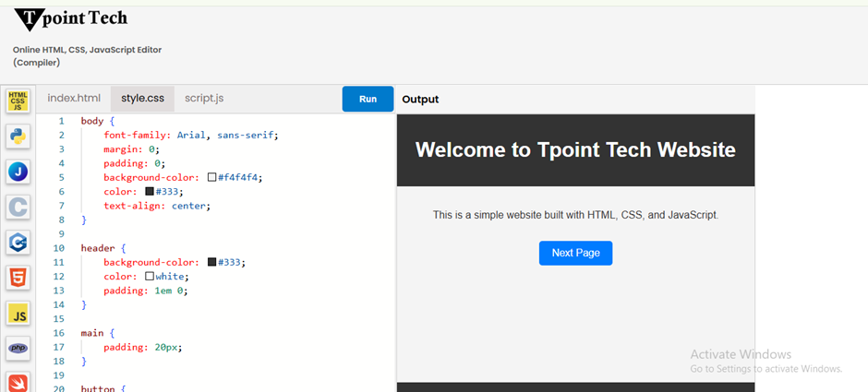Select the JS editor icon

click(x=18, y=314)
